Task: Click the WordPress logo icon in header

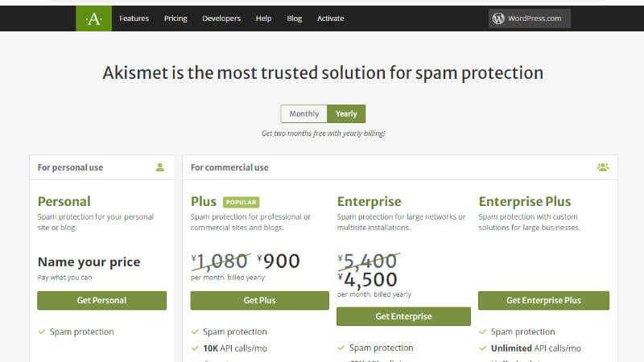Action: (498, 19)
